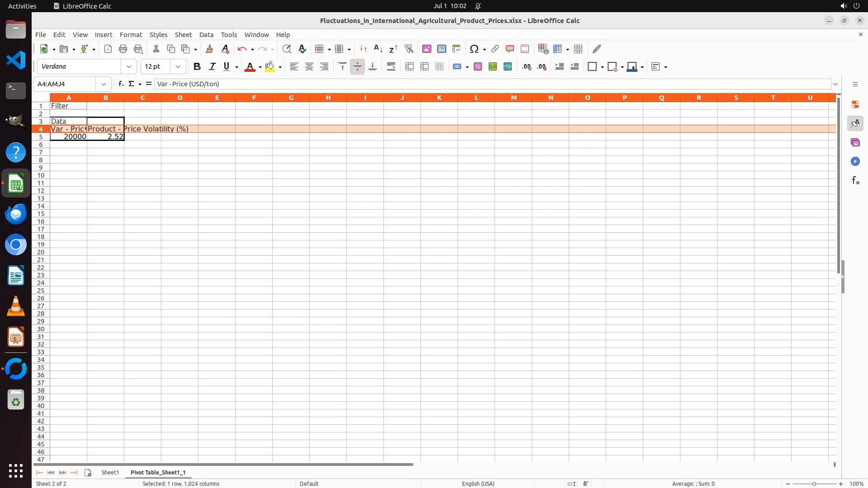Expand the Verdana font name dropdown
Screen dimensions: 868x488
click(x=129, y=67)
